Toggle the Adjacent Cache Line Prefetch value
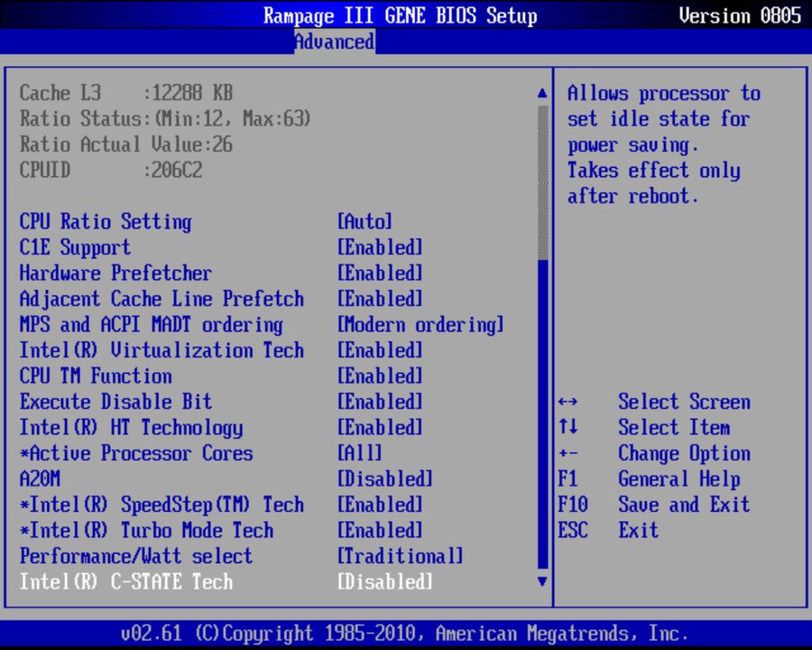 click(380, 299)
